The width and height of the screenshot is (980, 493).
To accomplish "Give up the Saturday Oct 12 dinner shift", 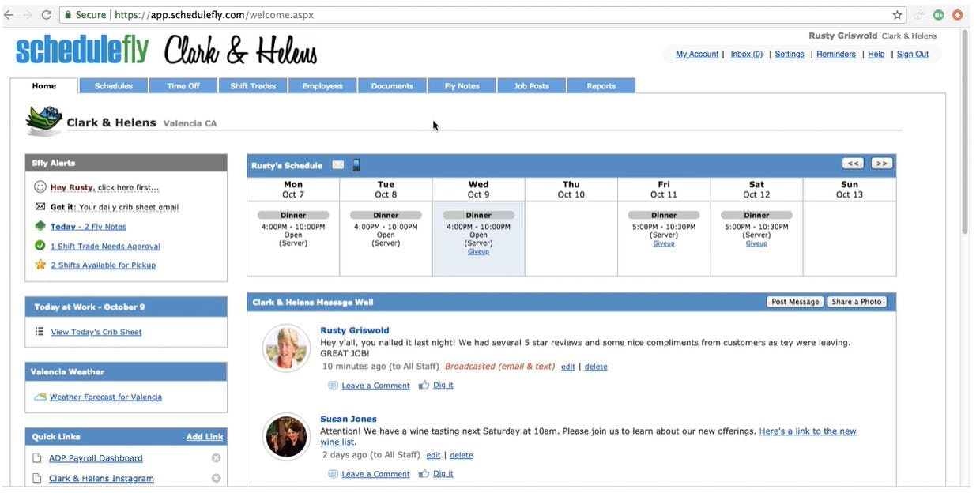I will 756,243.
